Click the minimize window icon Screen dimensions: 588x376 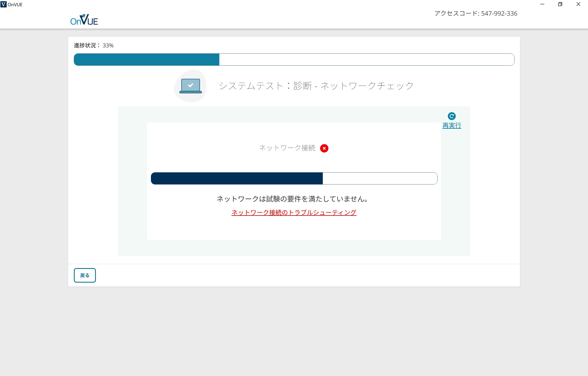[x=543, y=4]
